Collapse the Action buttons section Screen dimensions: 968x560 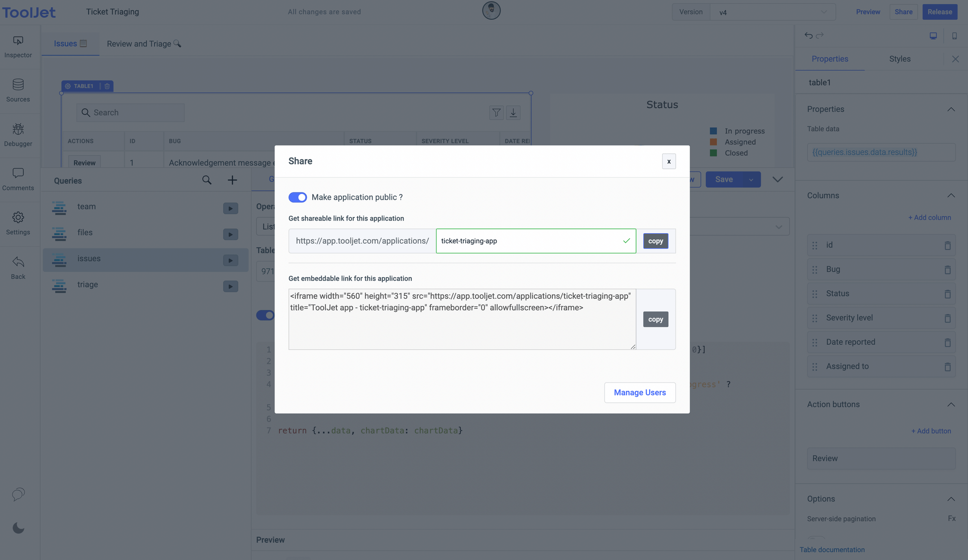pos(951,404)
